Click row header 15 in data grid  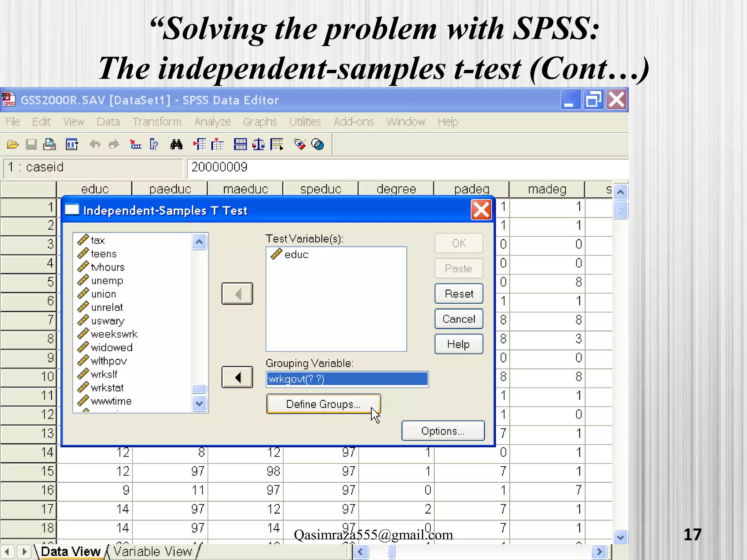pos(28,471)
